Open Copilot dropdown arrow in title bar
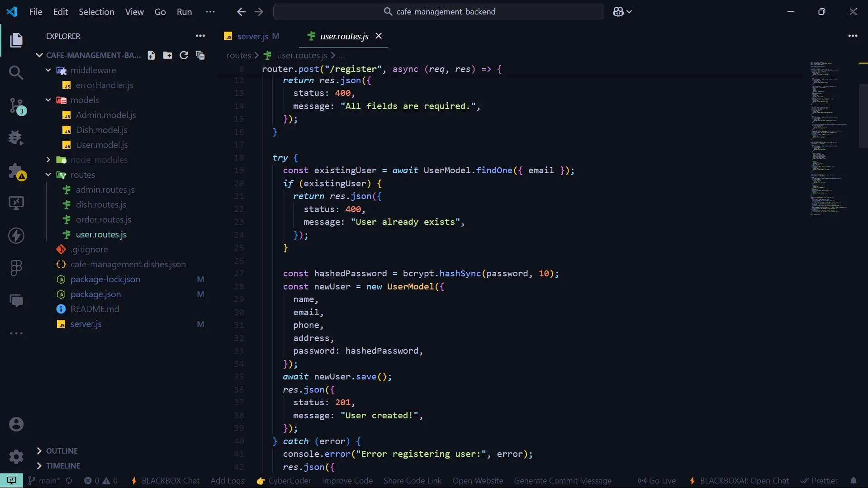The width and height of the screenshot is (868, 488). pos(629,12)
